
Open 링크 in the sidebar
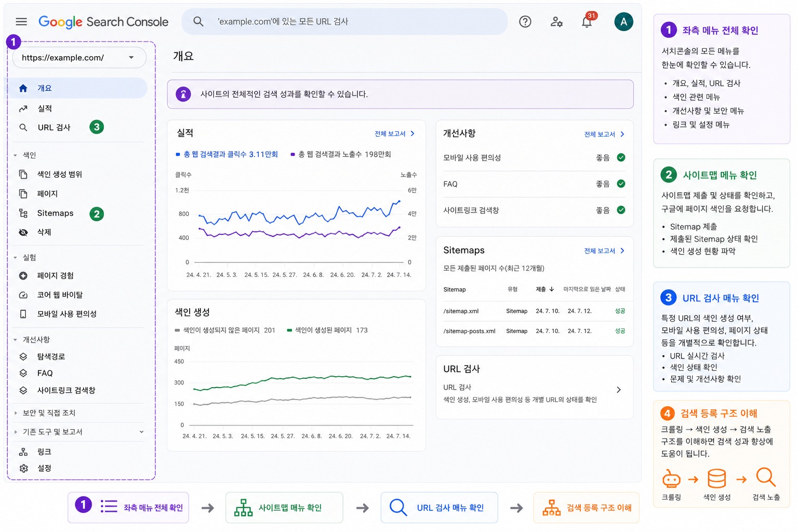[44, 452]
